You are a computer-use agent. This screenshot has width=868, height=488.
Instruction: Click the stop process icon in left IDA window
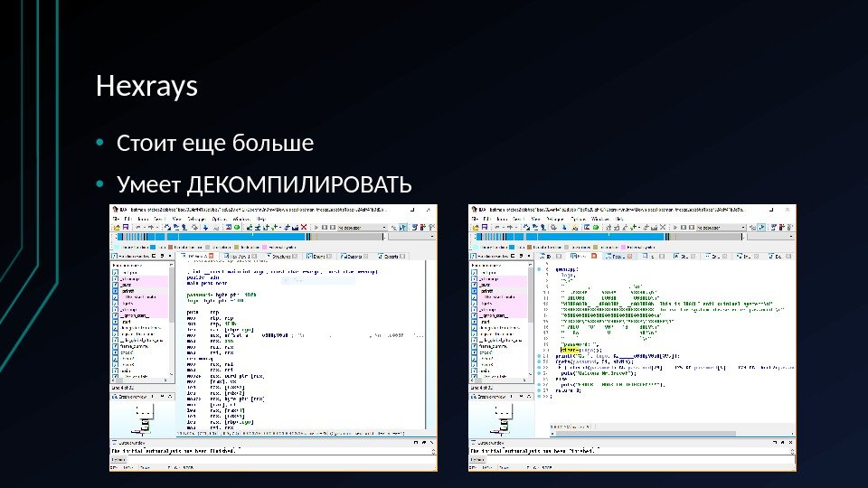(332, 228)
